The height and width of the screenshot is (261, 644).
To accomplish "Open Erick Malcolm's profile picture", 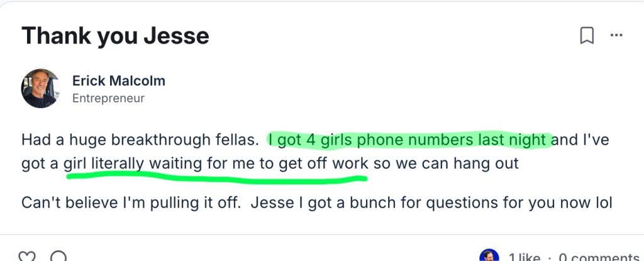I will point(40,89).
